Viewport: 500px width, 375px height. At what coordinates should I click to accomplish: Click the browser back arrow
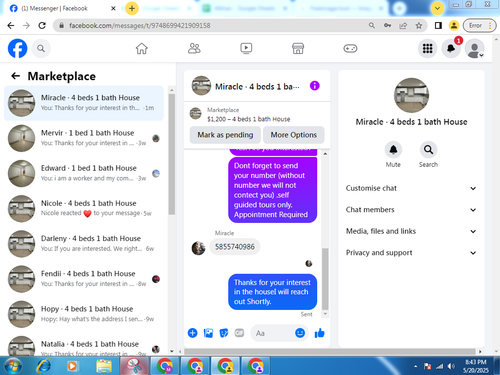point(11,25)
